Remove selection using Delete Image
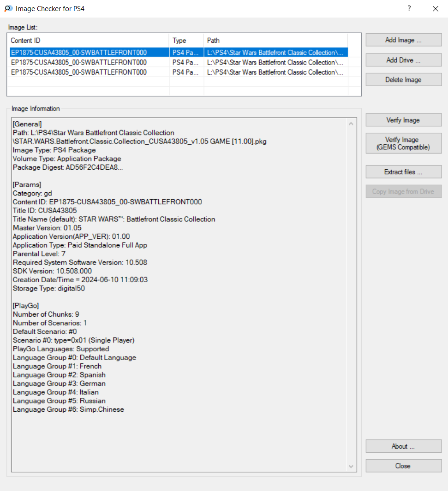Image resolution: width=448 pixels, height=491 pixels. 404,80
